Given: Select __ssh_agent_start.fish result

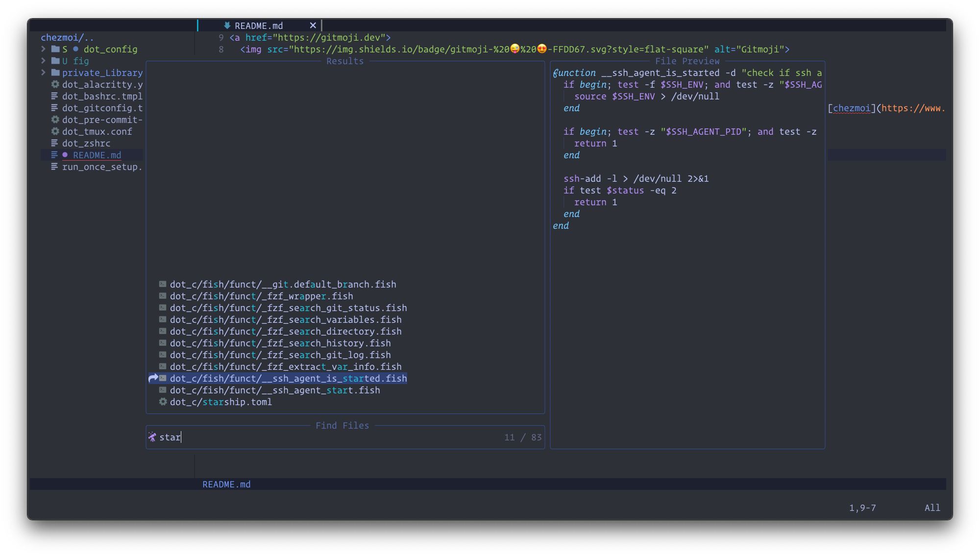Looking at the screenshot, I should pyautogui.click(x=275, y=390).
